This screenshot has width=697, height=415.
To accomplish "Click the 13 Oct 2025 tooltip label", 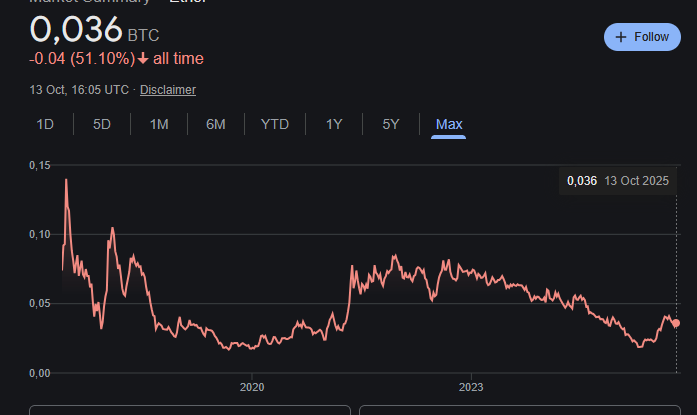I will coord(636,181).
